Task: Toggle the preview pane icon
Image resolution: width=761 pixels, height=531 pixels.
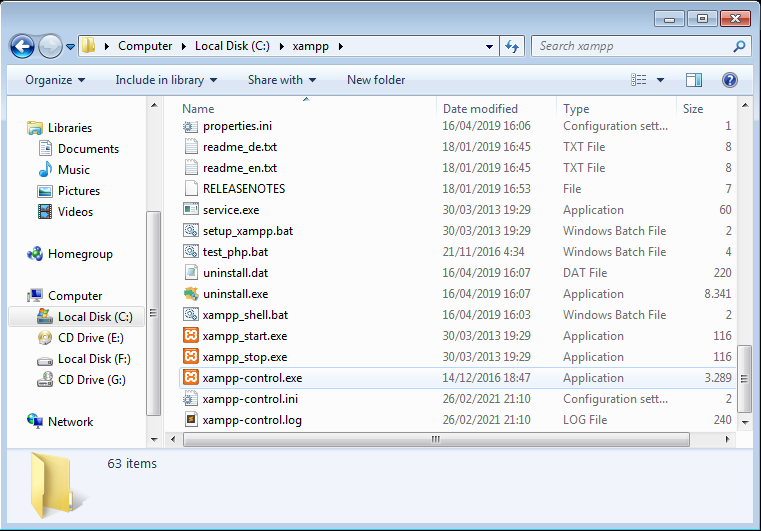Action: click(694, 80)
